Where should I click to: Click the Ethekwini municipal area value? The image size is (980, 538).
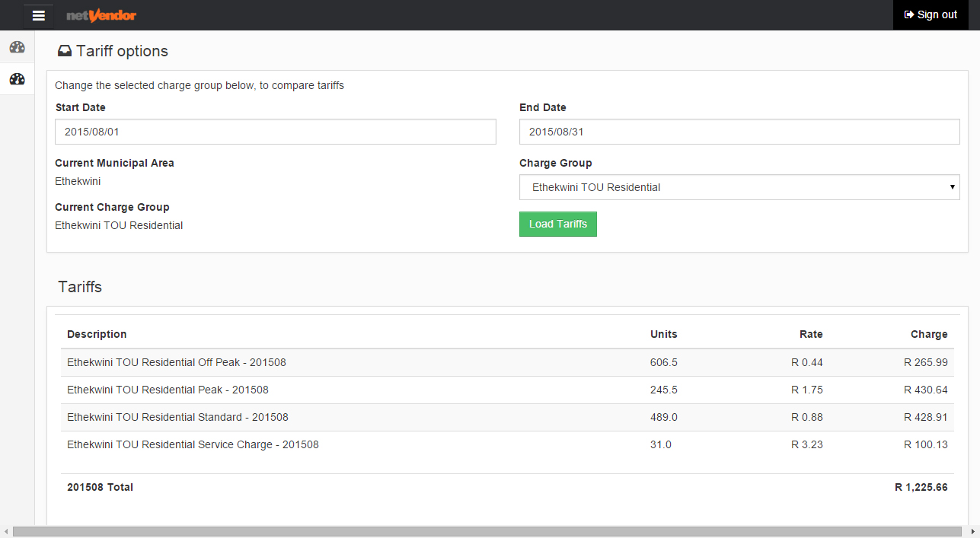[78, 181]
